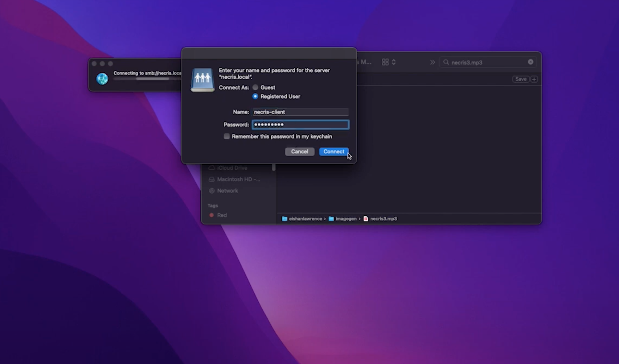
Task: Close the Connecting to server window
Action: pyautogui.click(x=94, y=63)
